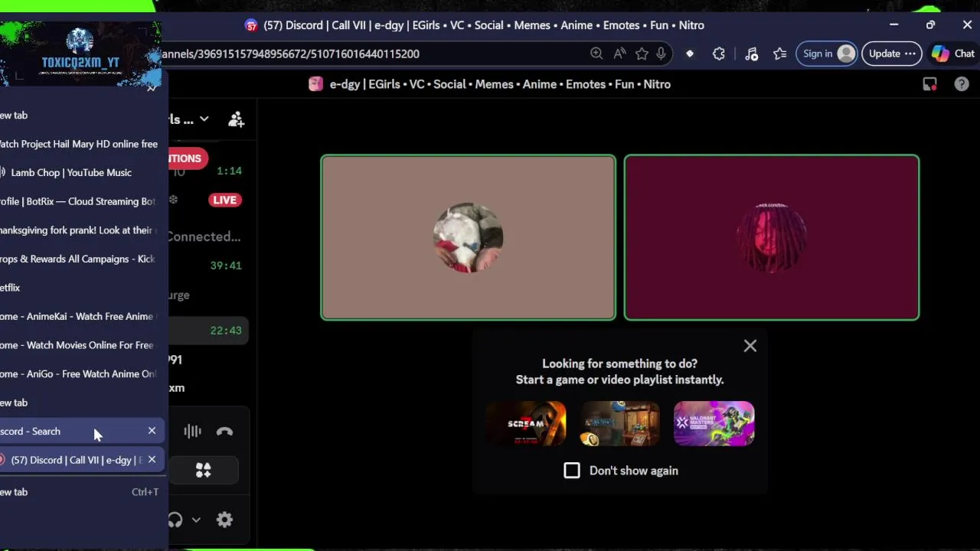Switch to the Thanksgiving fork prank tab
Screen dimensions: 980x551
[x=80, y=230]
